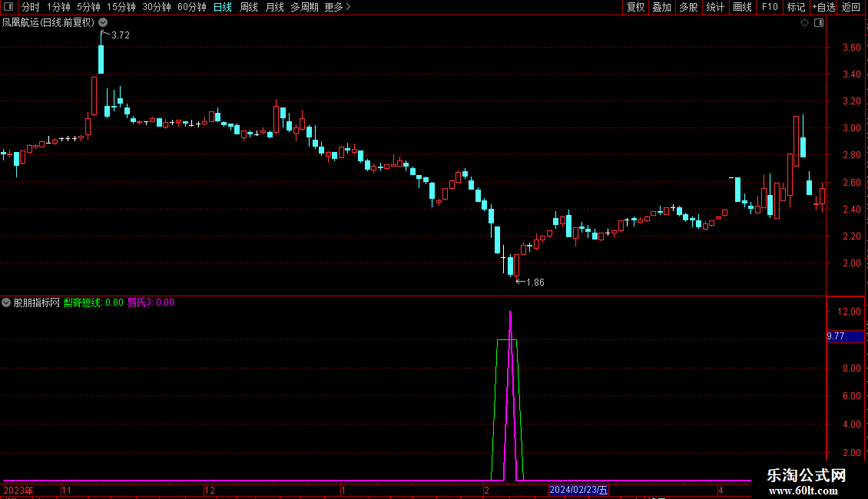Screen dimensions: 868x499
Task: Click the 12.00 indicator axis label
Action: 849,312
